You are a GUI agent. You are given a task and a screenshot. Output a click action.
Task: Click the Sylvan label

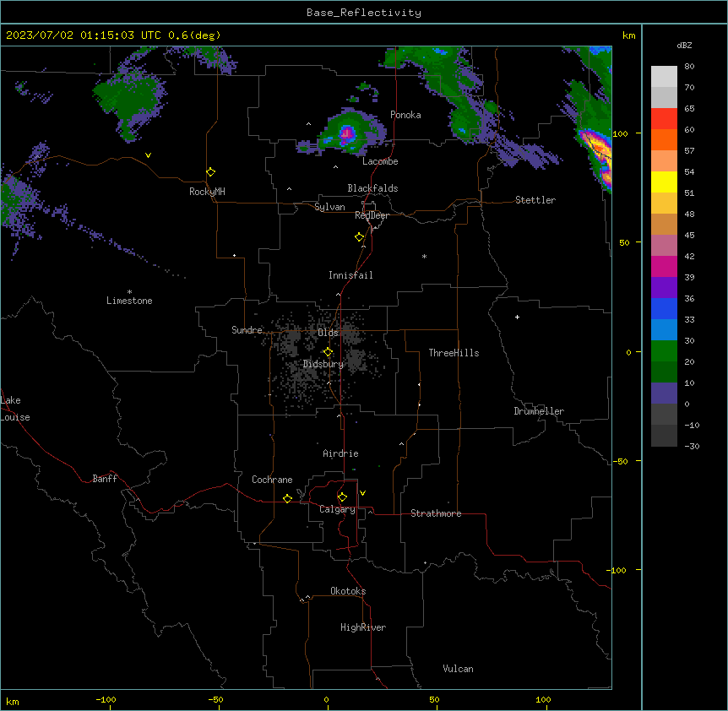pos(329,207)
